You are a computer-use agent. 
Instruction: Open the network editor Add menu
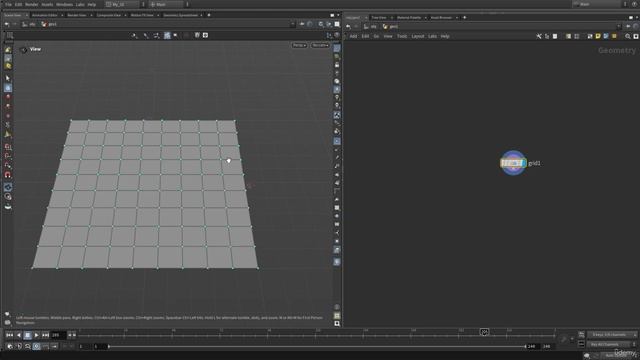coord(353,36)
